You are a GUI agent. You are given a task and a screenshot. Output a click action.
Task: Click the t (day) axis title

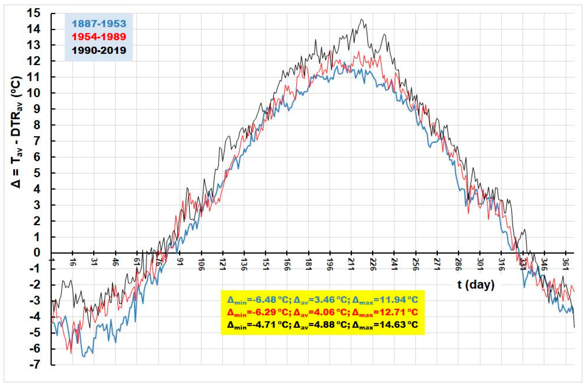coord(476,285)
